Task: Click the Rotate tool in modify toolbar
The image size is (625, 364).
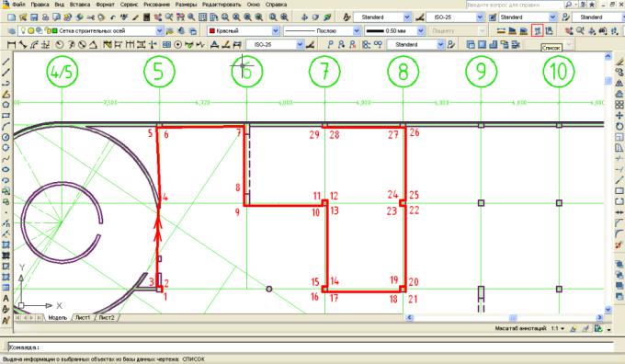Action: [619, 126]
